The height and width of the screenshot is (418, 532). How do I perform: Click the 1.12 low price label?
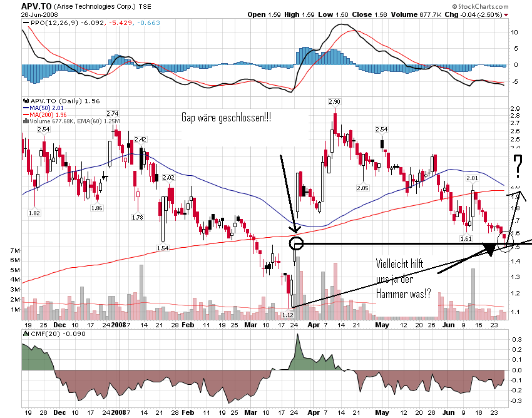click(x=288, y=315)
